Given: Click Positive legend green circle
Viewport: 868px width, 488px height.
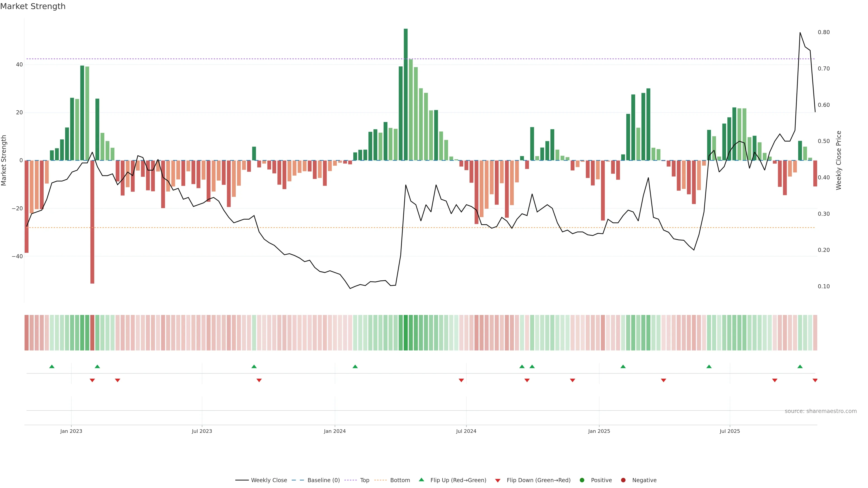Looking at the screenshot, I should pos(582,480).
